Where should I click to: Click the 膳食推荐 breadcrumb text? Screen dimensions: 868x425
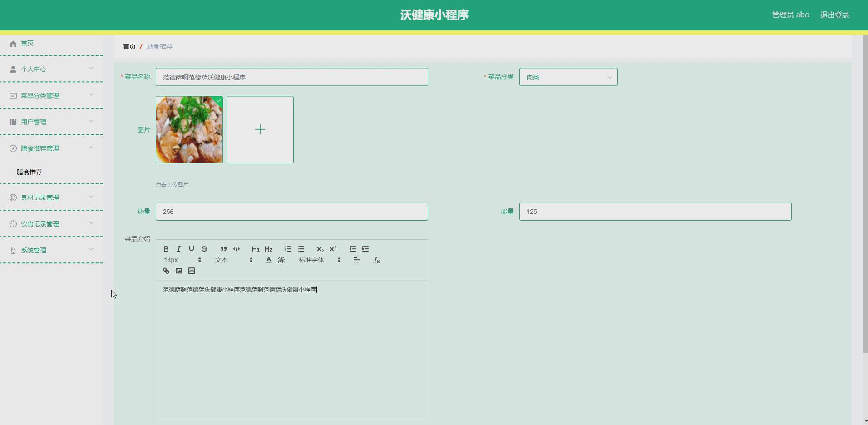[160, 46]
